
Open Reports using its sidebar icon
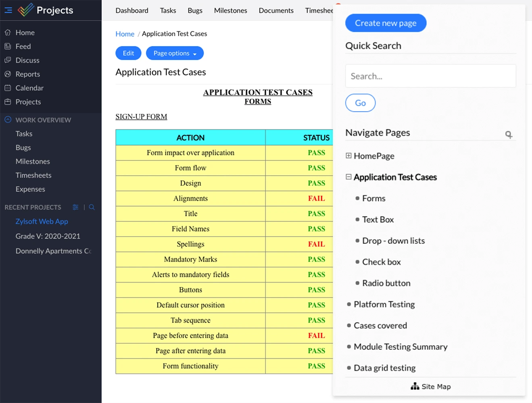click(x=8, y=74)
